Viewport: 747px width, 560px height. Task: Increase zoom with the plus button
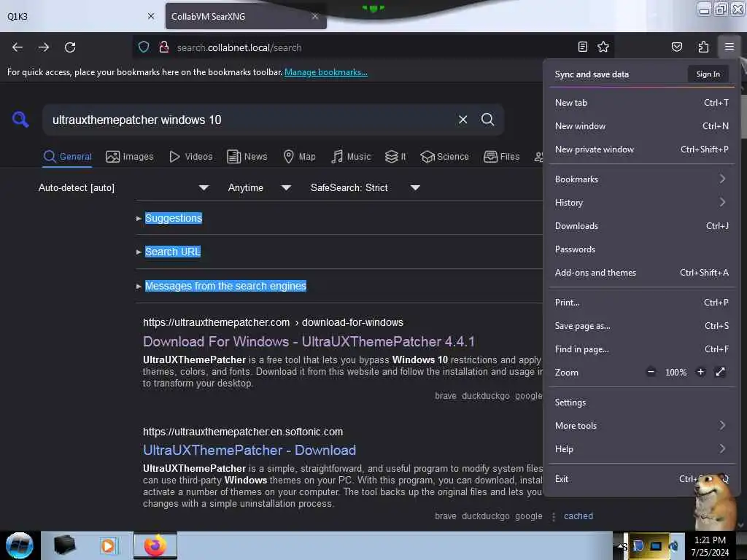(700, 372)
